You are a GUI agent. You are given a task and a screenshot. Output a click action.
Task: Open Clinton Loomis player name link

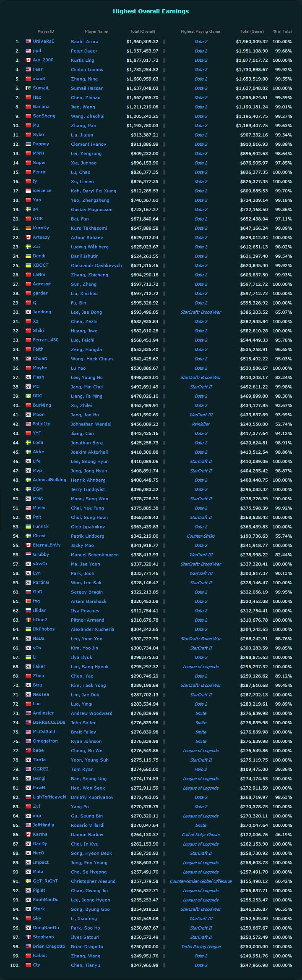87,70
